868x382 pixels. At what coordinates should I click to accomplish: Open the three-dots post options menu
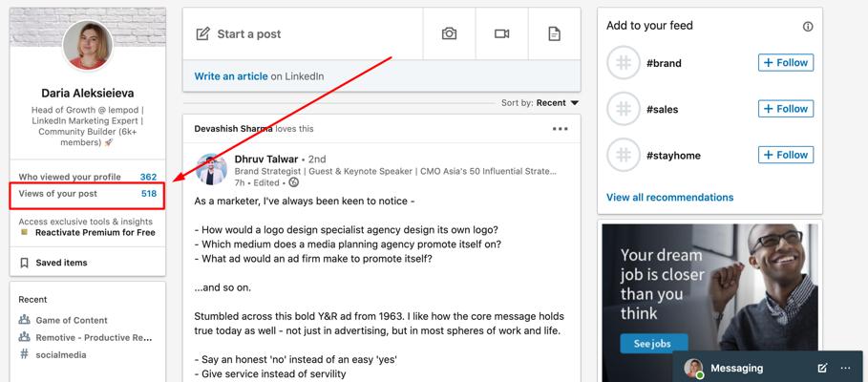pos(560,129)
